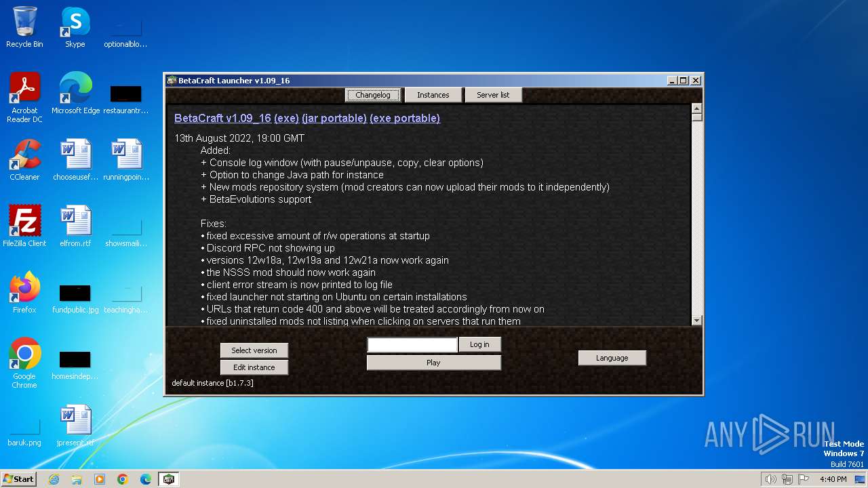
Task: Follow the (exe) download link
Action: [x=286, y=118]
